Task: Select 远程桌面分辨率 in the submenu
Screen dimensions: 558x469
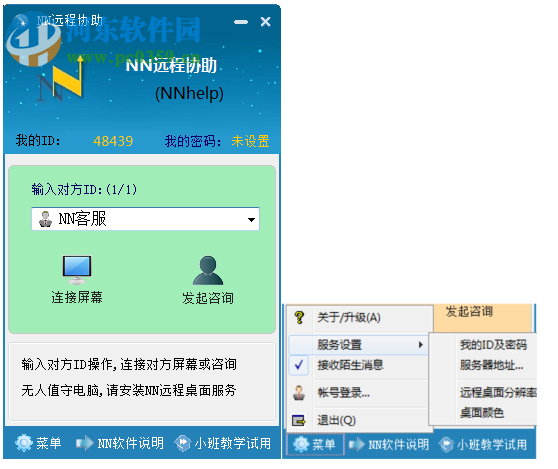Action: (x=498, y=392)
